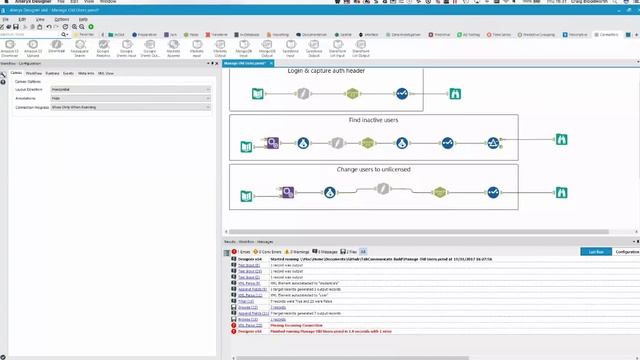This screenshot has height=360, width=640.
Task: Toggle the Files filter in Results
Action: pos(348,252)
